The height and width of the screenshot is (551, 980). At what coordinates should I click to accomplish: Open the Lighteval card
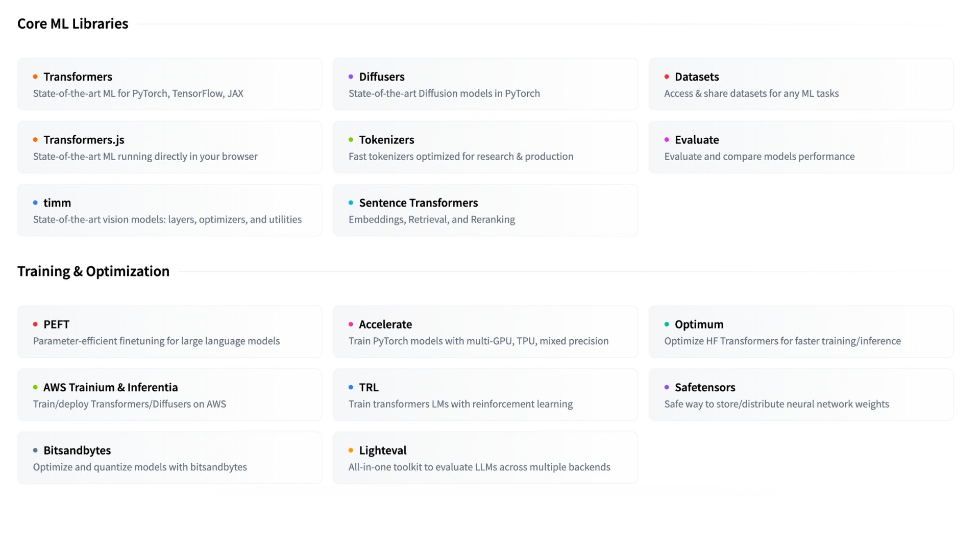[x=485, y=458]
